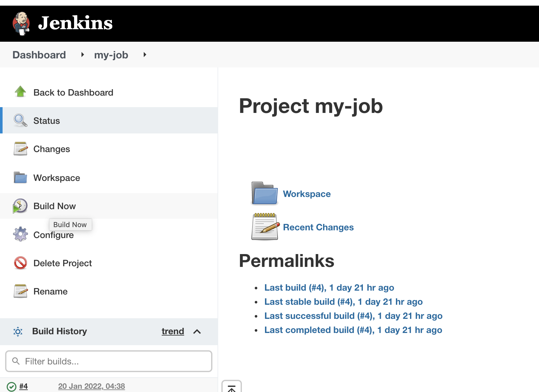Click the Jenkins title text in header

coord(75,23)
